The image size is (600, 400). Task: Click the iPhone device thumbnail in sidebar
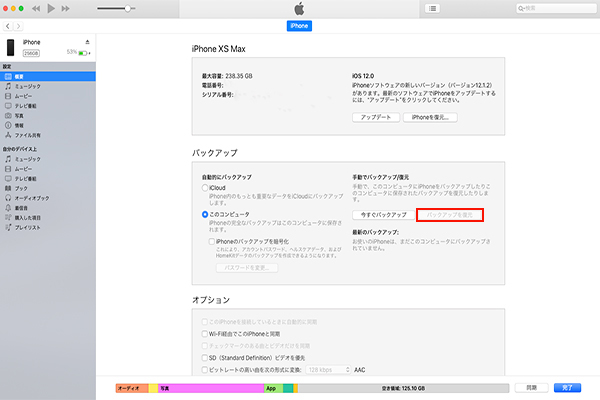point(11,47)
